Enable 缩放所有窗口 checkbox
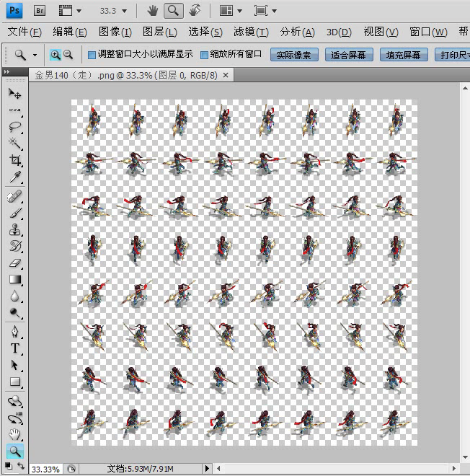Viewport: 470px width, 476px height. coord(204,55)
